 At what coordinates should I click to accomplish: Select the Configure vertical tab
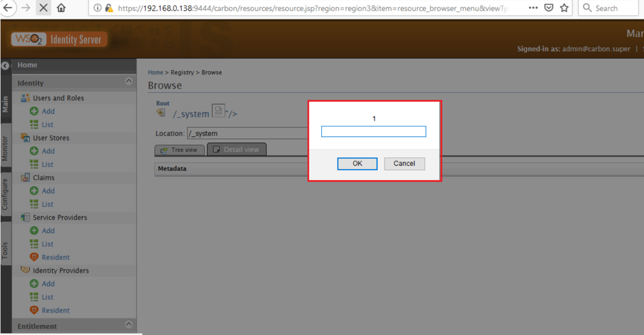pyautogui.click(x=5, y=195)
